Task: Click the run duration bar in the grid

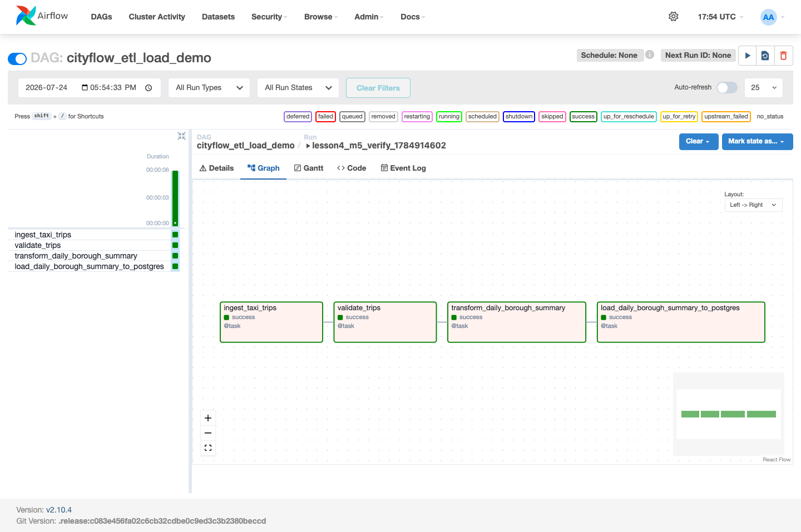Action: (175, 198)
